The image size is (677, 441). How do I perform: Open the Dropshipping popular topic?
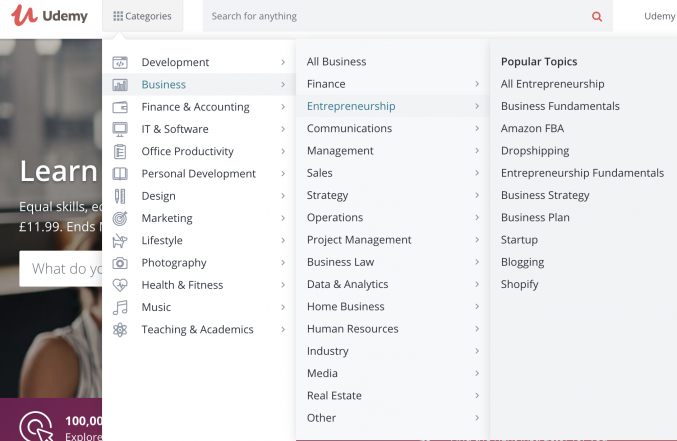pyautogui.click(x=535, y=151)
